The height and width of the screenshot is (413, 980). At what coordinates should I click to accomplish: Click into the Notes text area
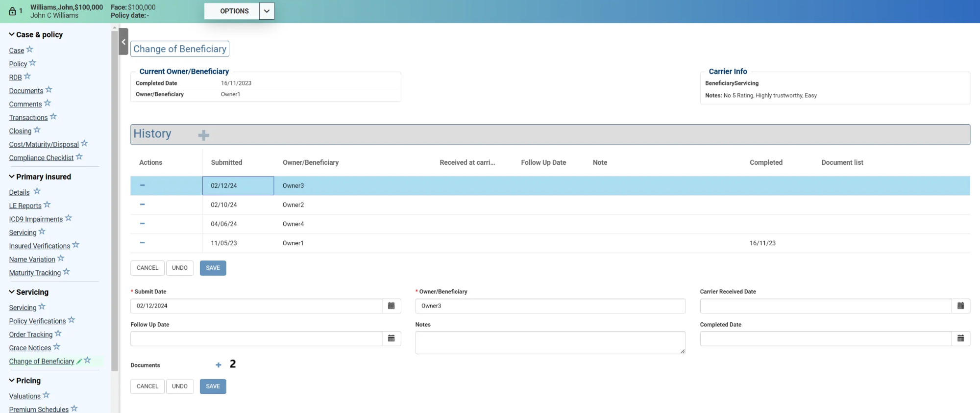(x=549, y=342)
